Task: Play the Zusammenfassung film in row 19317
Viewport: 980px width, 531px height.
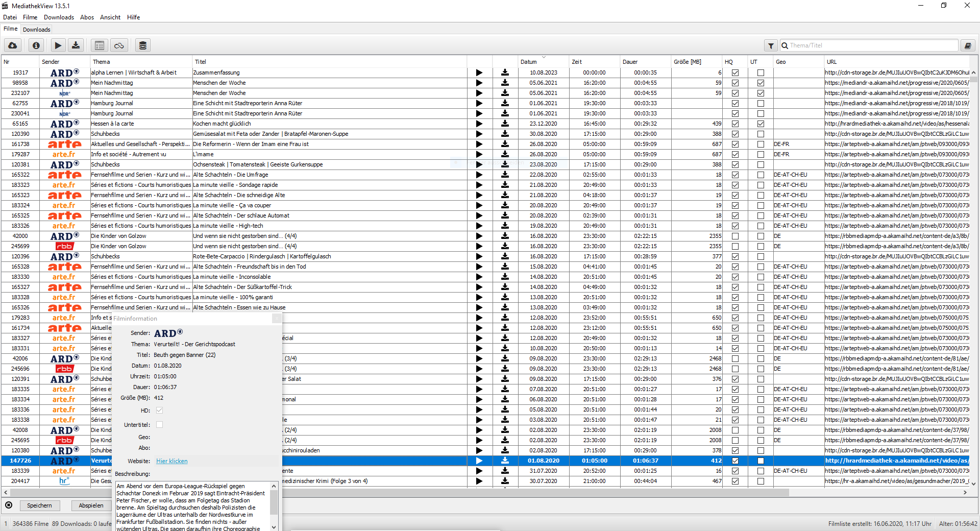Action: (x=479, y=73)
